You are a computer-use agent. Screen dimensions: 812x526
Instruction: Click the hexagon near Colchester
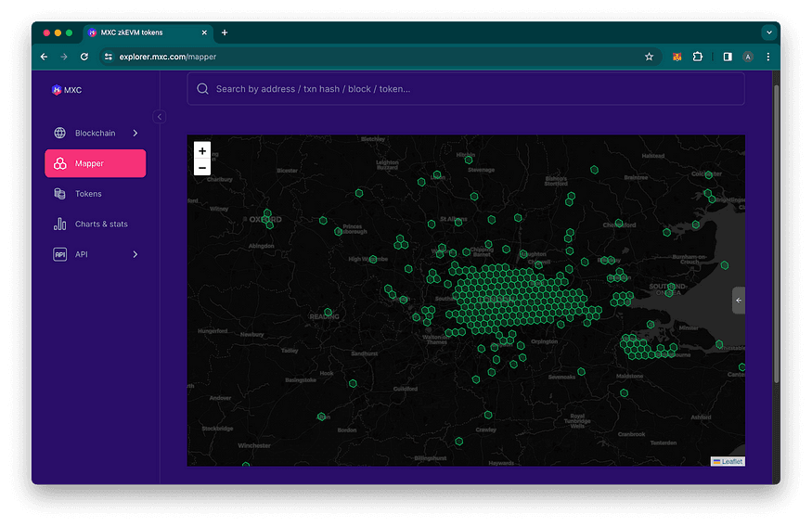708,174
